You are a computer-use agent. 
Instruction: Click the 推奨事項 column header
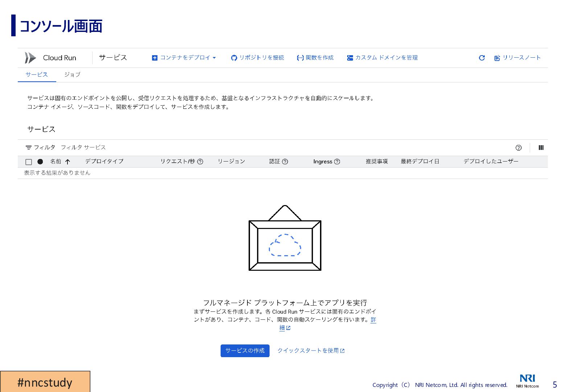pos(377,162)
